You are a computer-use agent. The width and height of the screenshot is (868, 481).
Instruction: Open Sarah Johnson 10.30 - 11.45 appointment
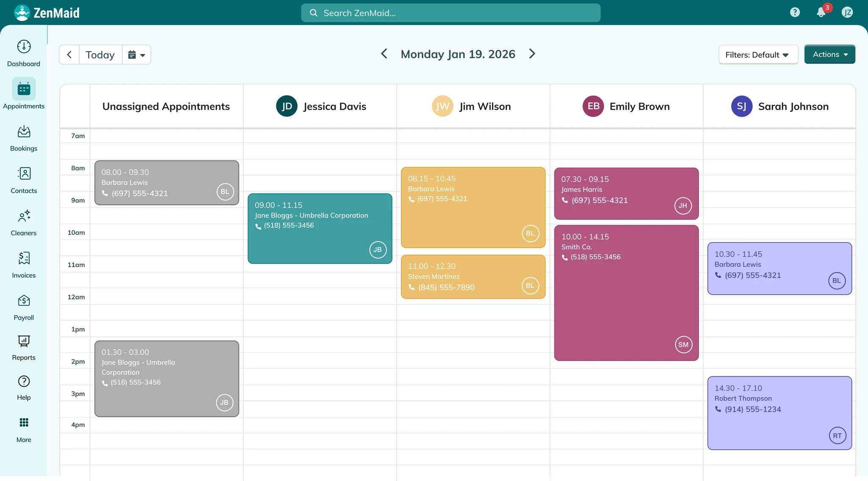pyautogui.click(x=779, y=268)
